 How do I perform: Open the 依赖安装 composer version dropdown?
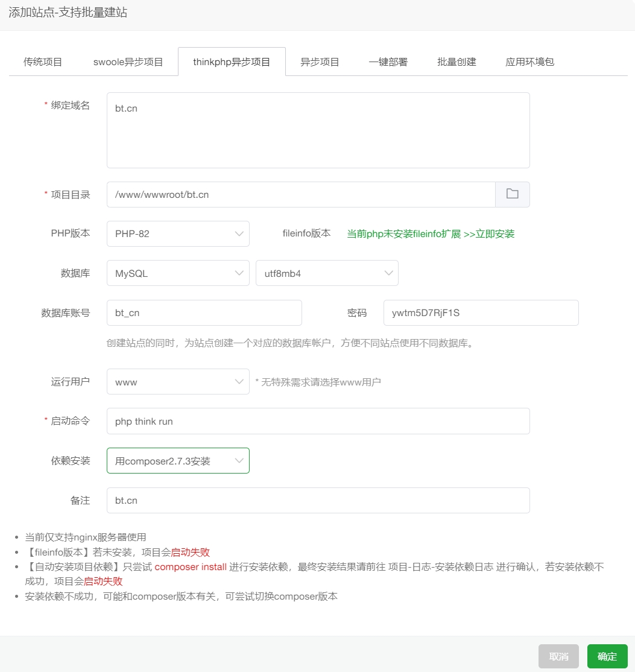(x=178, y=460)
